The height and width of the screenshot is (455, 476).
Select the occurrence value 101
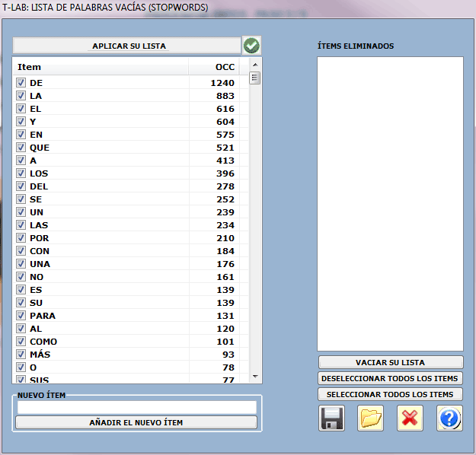pyautogui.click(x=225, y=342)
